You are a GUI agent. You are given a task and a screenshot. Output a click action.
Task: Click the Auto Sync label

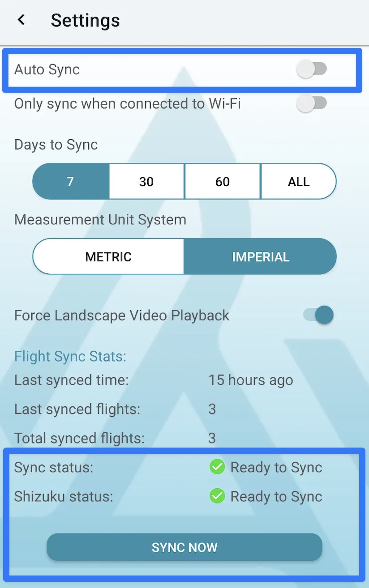pos(47,69)
